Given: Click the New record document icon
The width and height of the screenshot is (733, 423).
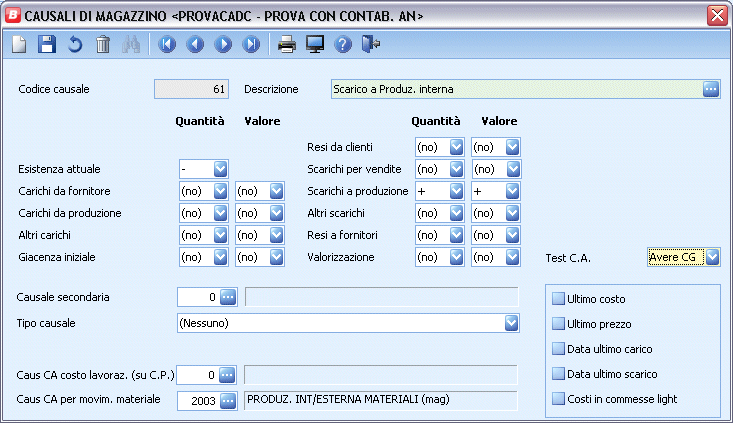Looking at the screenshot, I should (x=19, y=44).
